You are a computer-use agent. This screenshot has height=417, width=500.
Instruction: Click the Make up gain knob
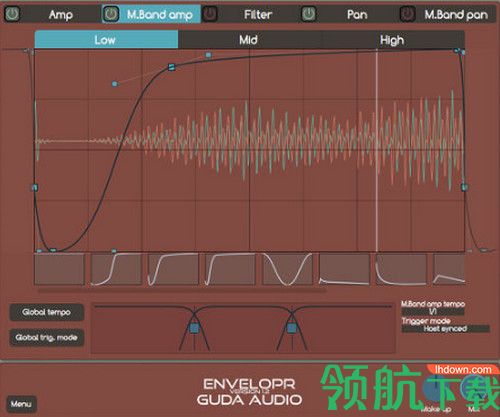435,388
